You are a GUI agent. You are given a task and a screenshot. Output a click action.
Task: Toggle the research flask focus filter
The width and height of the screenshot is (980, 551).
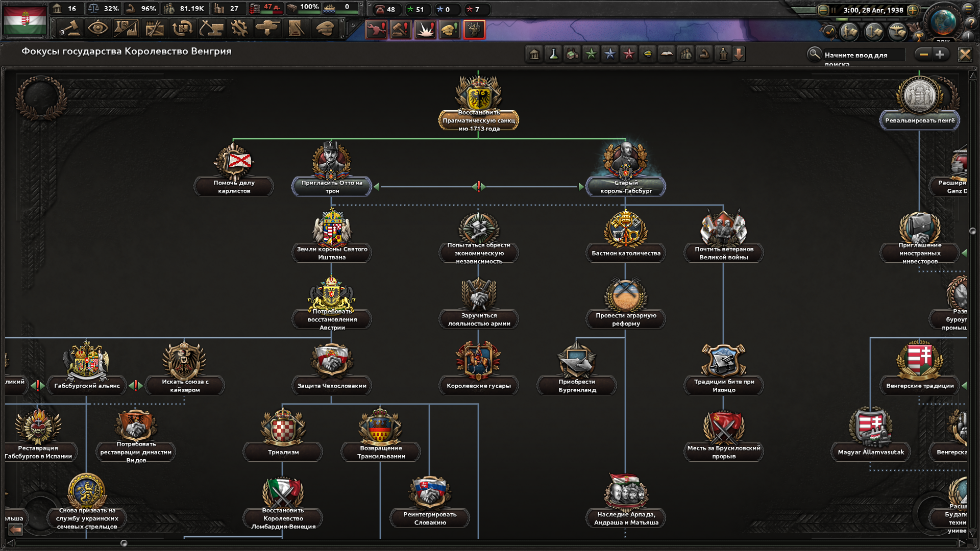pos(553,54)
